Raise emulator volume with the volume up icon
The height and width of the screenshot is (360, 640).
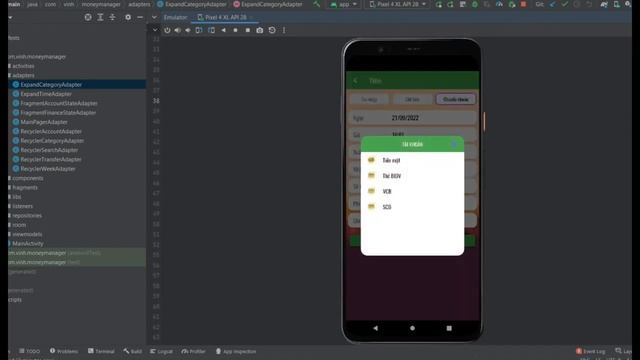click(x=178, y=30)
